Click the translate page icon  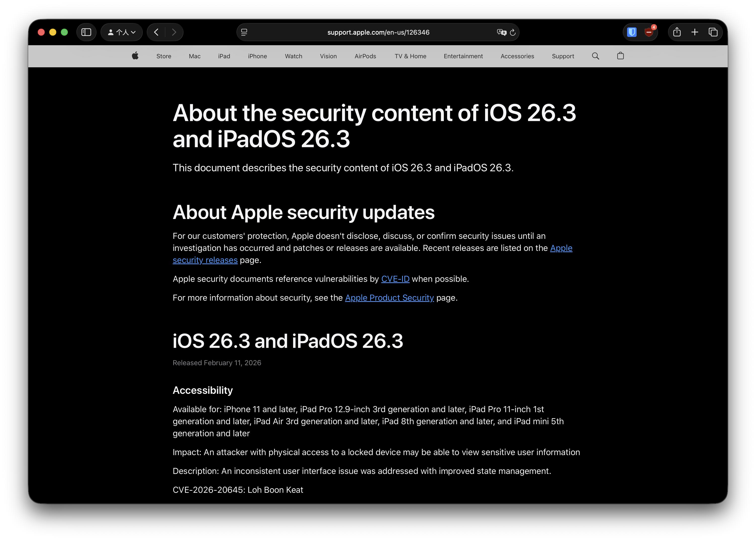[x=501, y=32]
